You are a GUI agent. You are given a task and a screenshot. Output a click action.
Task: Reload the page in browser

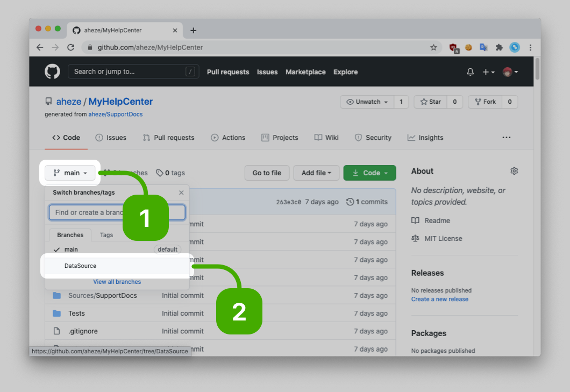(x=70, y=47)
